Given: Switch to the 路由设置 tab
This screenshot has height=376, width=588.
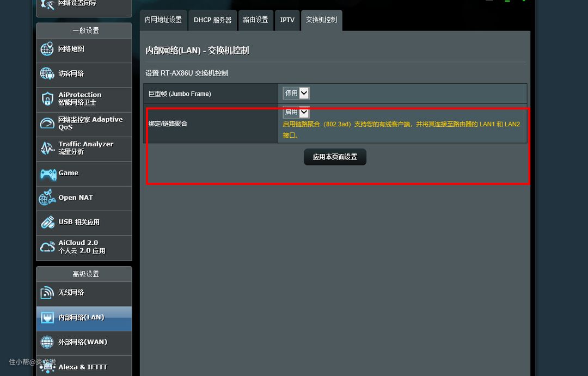Looking at the screenshot, I should (x=255, y=20).
